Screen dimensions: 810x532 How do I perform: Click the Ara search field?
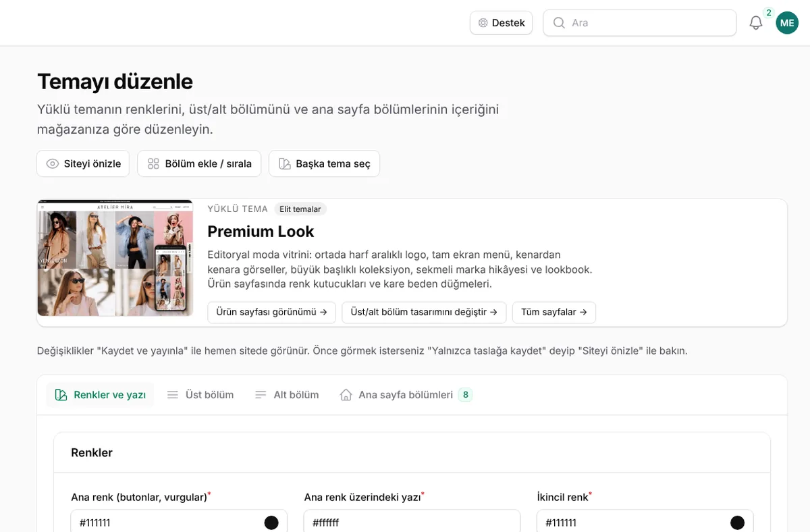coord(639,23)
